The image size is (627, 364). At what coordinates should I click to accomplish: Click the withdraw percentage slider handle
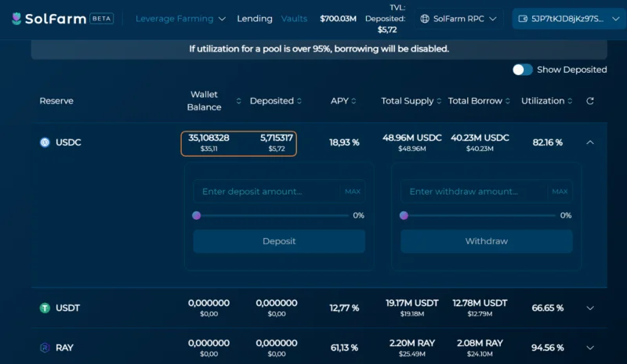coord(404,216)
